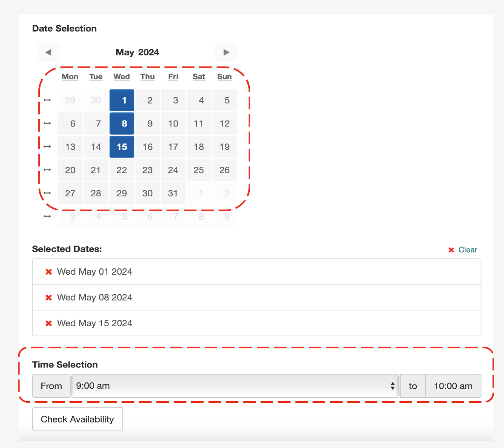Select whole week row starting 6 May
Viewport: 504px width, 448px height.
47,123
